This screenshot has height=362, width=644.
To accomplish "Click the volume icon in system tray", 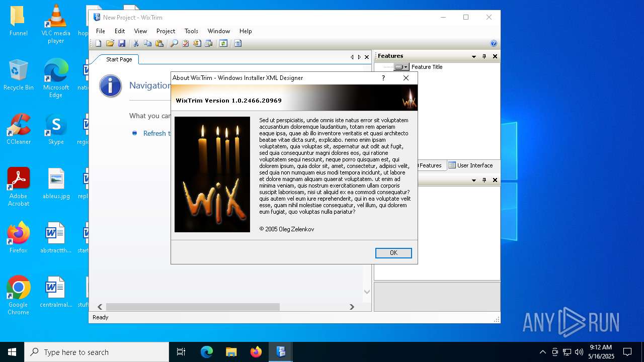I will (579, 352).
